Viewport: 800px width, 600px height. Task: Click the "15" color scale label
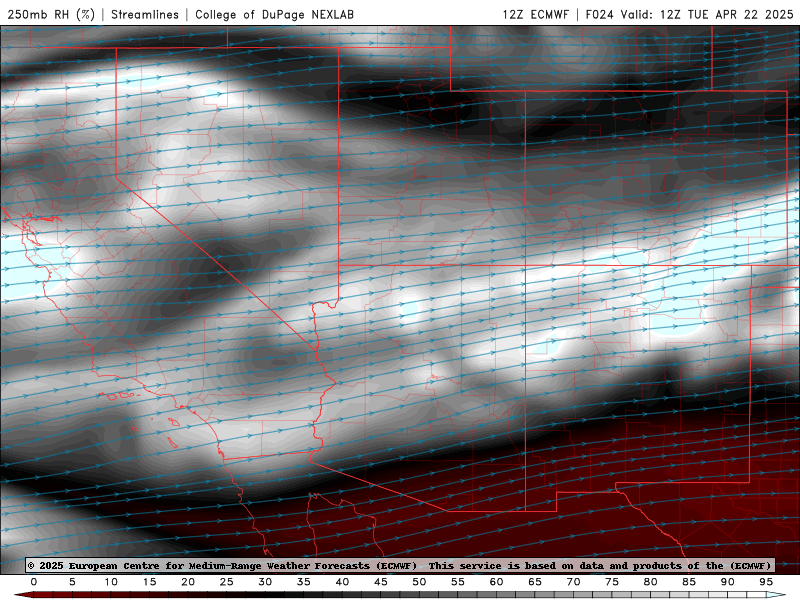149,582
